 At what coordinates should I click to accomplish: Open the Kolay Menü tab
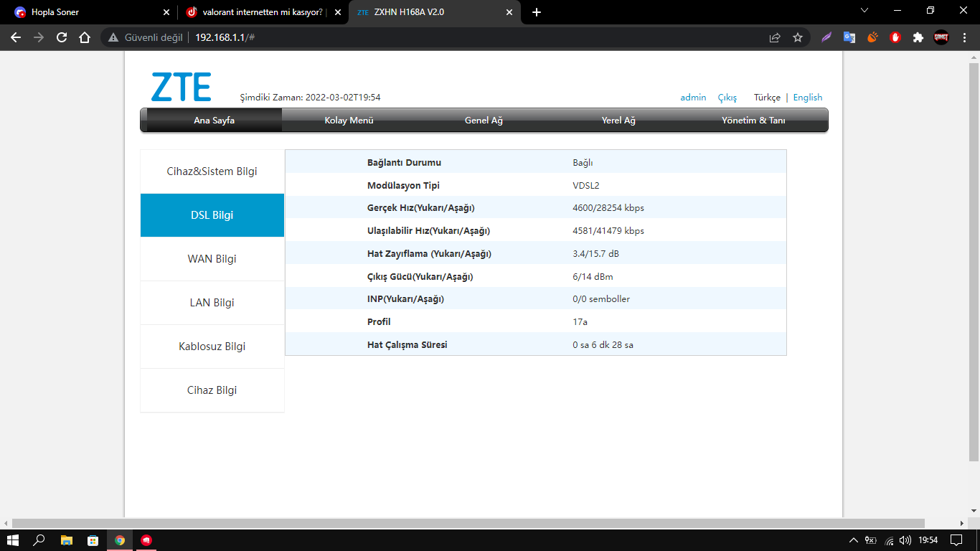click(349, 121)
